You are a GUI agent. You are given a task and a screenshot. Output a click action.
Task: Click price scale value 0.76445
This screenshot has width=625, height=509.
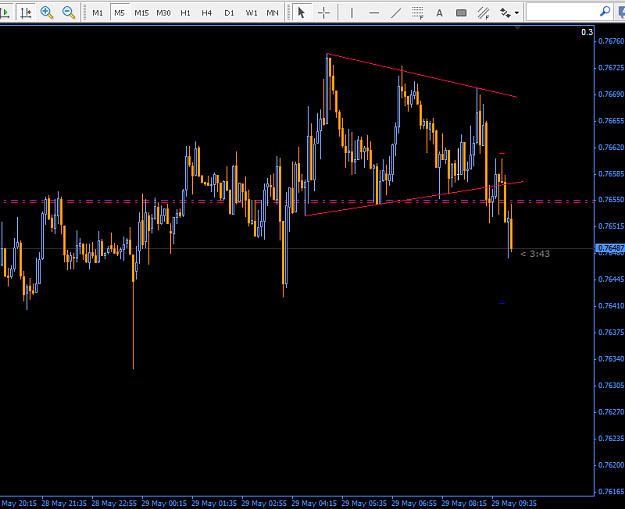coord(611,279)
